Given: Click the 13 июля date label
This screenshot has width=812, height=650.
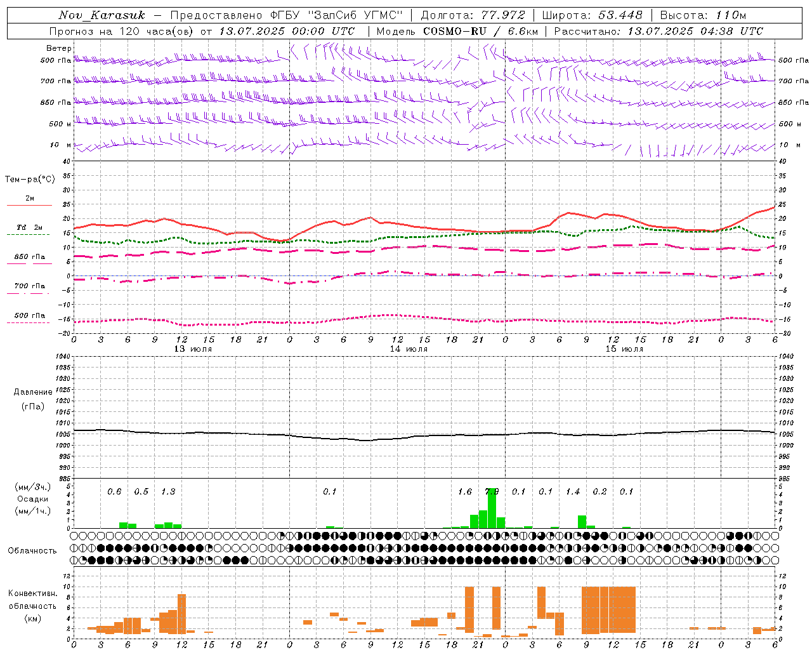Looking at the screenshot, I should coord(193,349).
